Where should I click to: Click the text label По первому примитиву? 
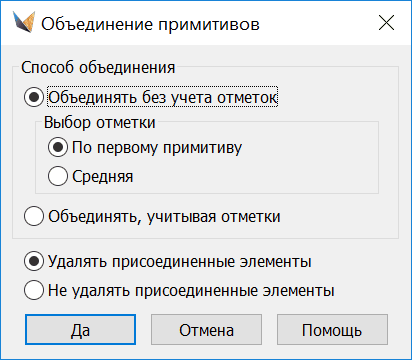(157, 147)
